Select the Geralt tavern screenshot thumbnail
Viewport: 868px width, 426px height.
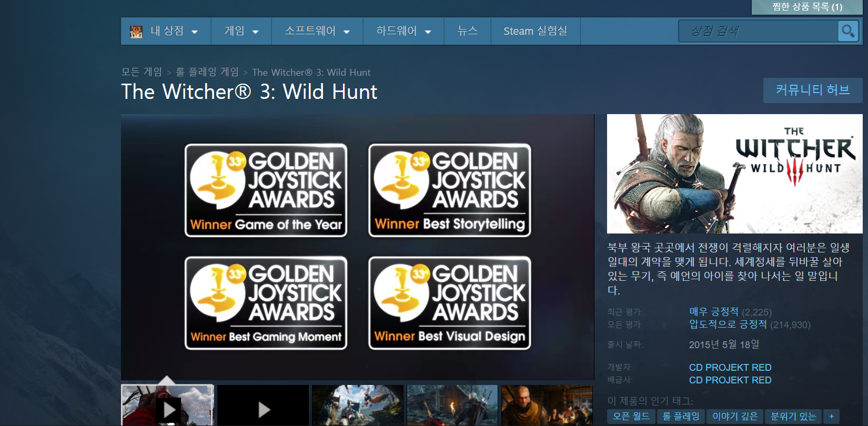[x=547, y=405]
